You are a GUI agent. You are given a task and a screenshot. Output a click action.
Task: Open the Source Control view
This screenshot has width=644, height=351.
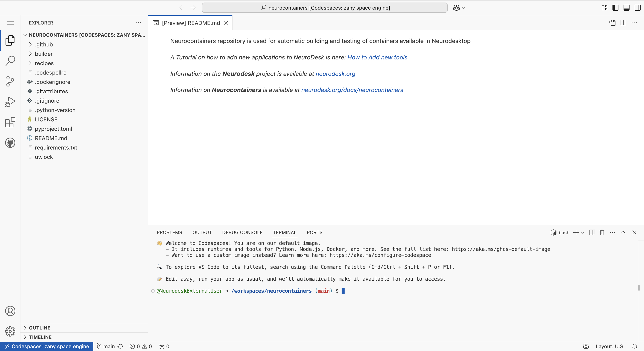(10, 81)
